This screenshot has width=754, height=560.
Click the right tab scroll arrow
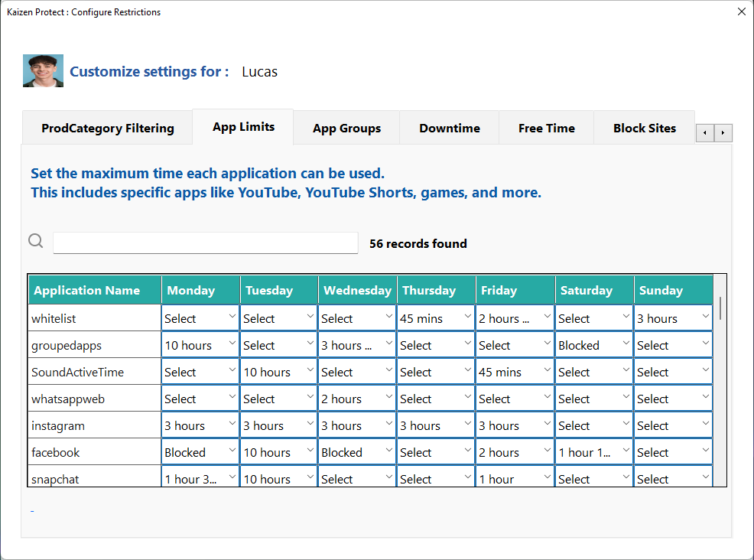[723, 132]
